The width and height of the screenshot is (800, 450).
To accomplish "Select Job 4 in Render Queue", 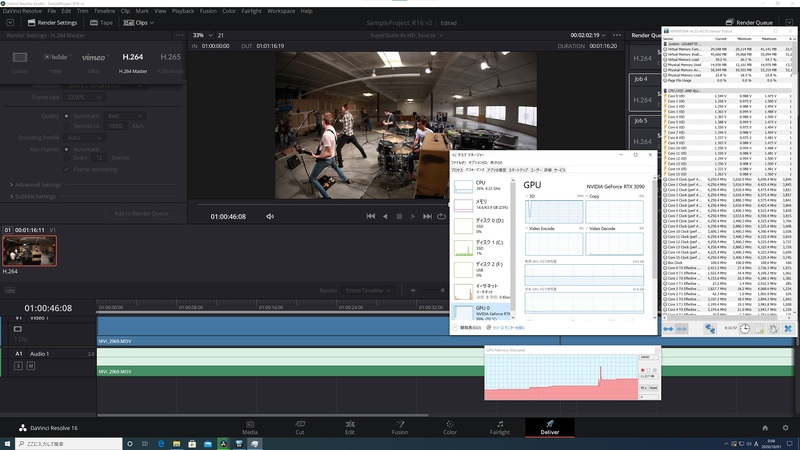I will pyautogui.click(x=645, y=93).
